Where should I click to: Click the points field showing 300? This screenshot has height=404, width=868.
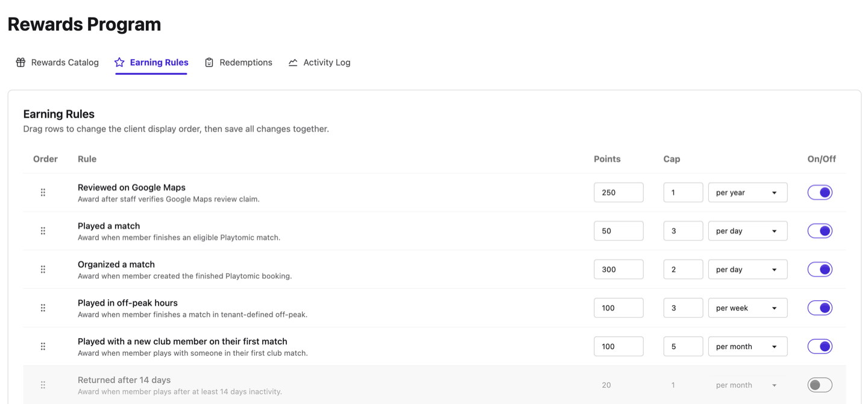point(618,270)
